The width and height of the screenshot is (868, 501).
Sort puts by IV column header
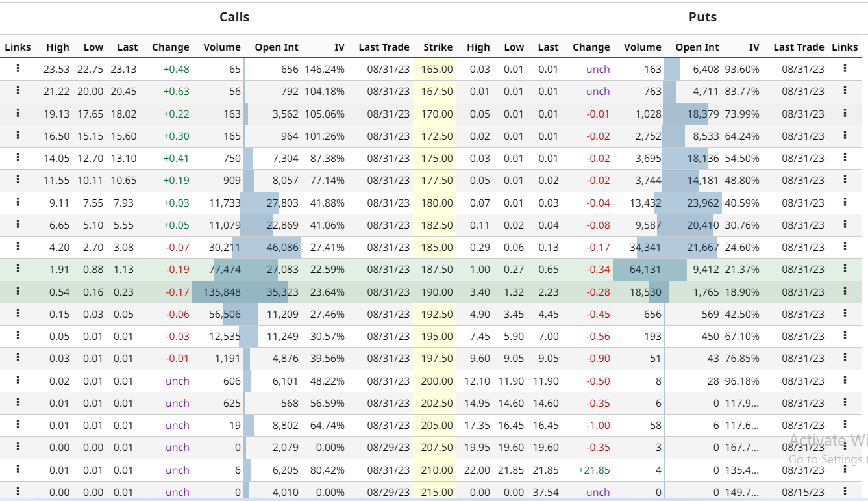(754, 47)
